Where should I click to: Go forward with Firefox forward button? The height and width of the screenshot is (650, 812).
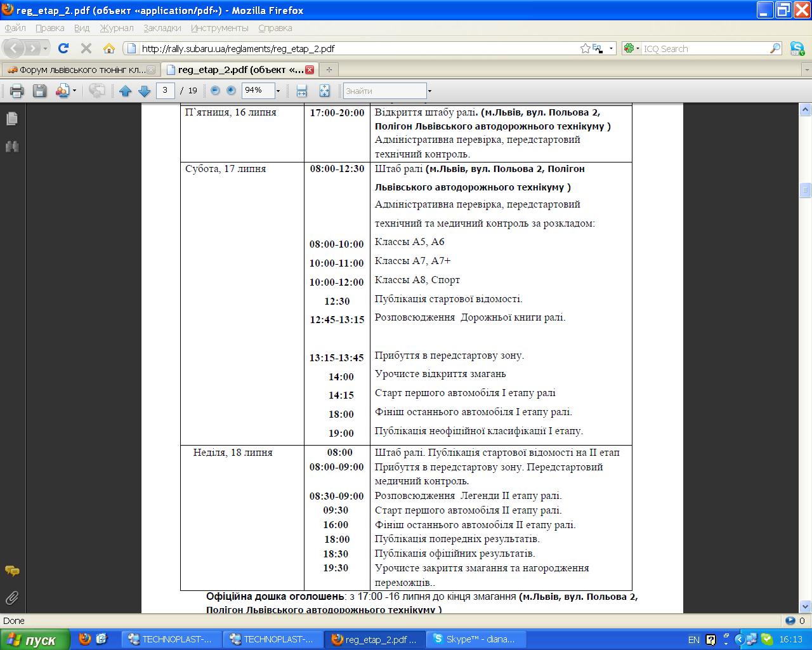click(32, 48)
